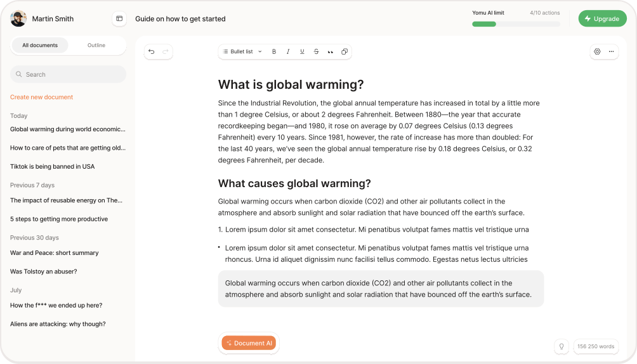Toggle strikethrough formatting
Image resolution: width=637 pixels, height=364 pixels.
point(316,51)
